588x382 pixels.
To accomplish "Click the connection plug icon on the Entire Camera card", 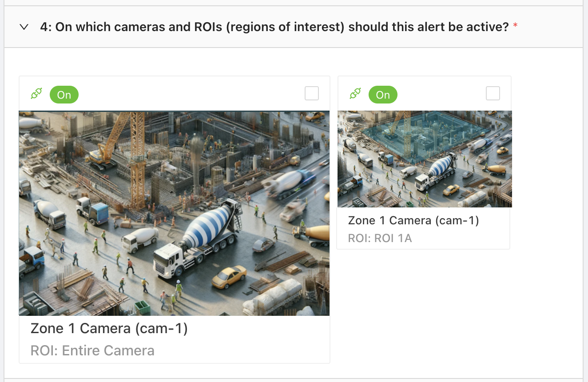I will click(x=36, y=93).
